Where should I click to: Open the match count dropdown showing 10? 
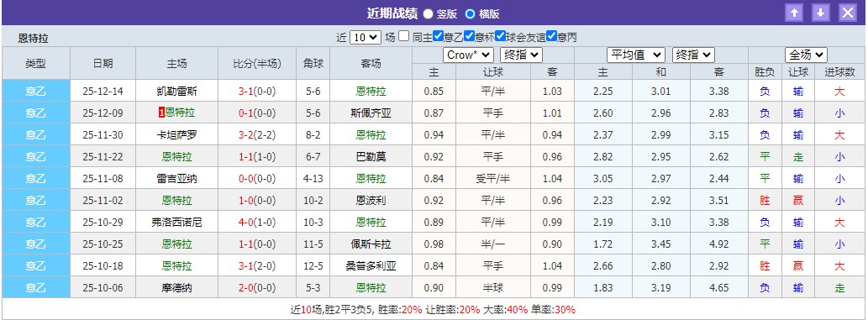[x=366, y=37]
